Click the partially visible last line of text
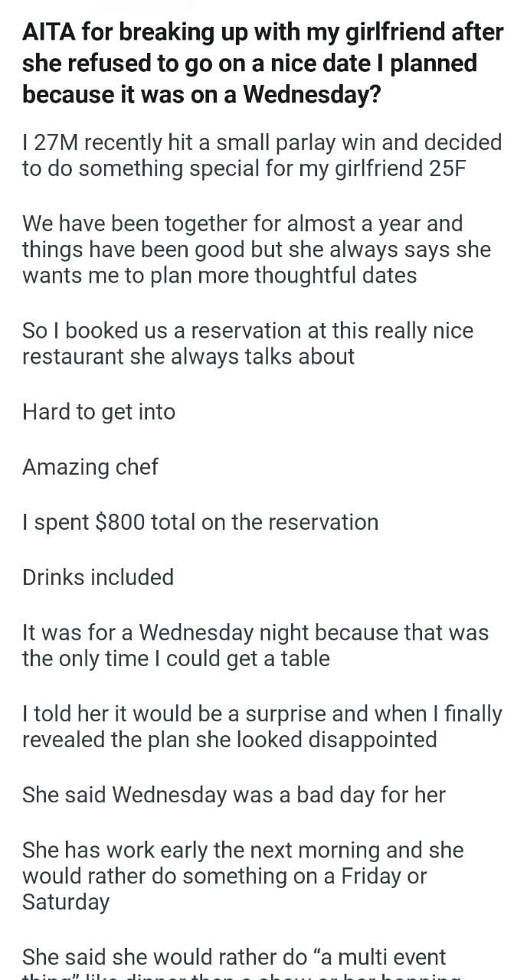527x980 pixels. coord(241,976)
